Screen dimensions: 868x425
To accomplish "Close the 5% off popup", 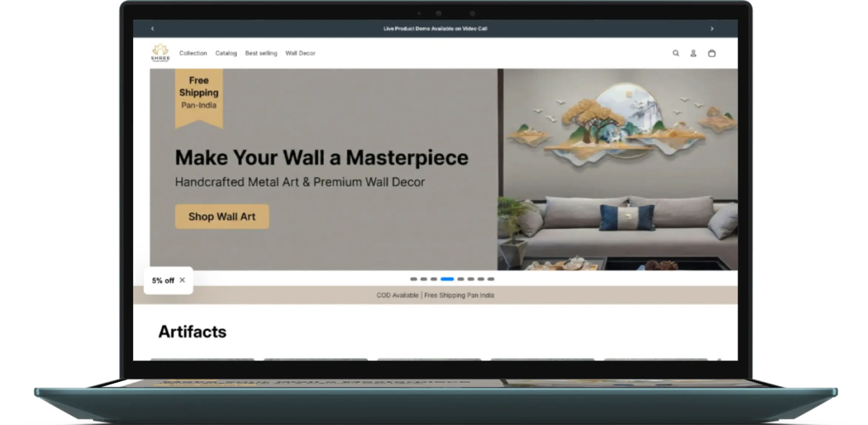I will coord(182,280).
